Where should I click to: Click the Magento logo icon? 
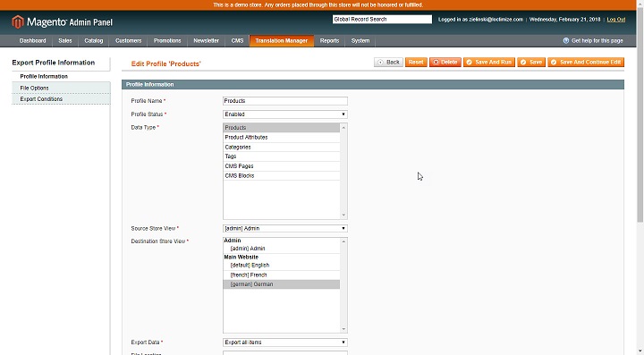(x=18, y=21)
